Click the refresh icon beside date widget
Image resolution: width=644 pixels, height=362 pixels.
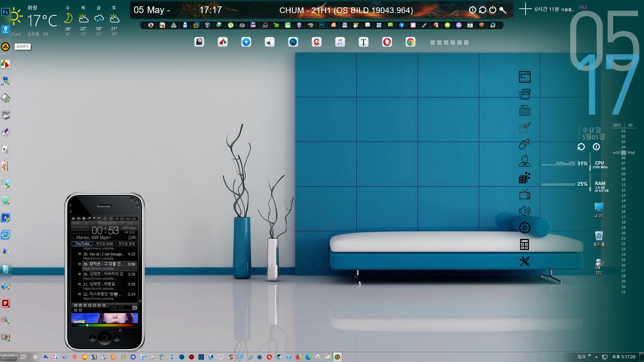pyautogui.click(x=581, y=147)
